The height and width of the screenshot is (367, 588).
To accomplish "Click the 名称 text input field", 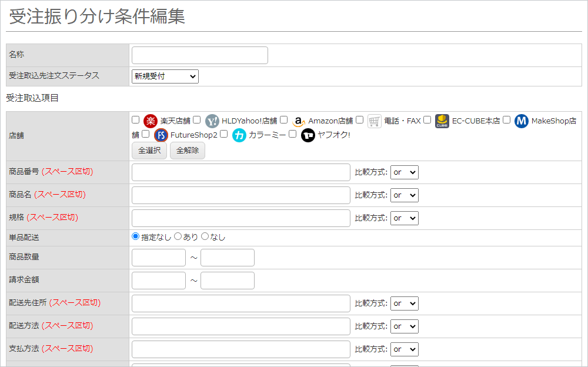I will coord(200,55).
